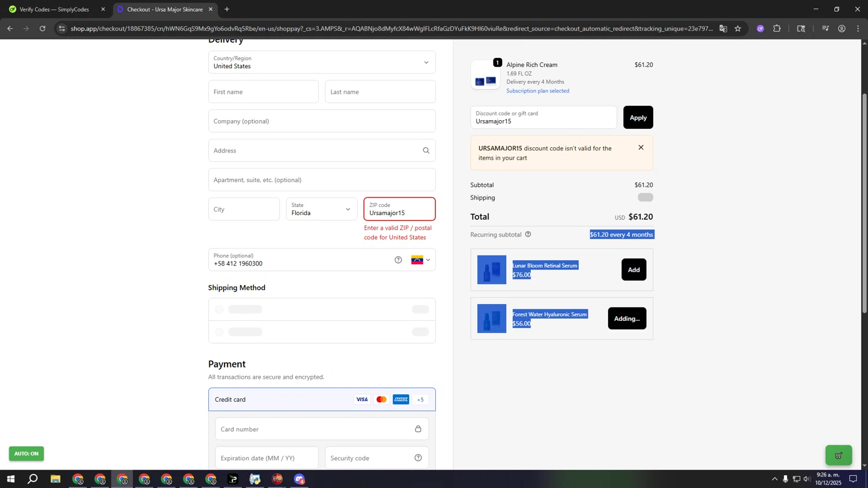
Task: Open a new browser tab
Action: point(227,9)
